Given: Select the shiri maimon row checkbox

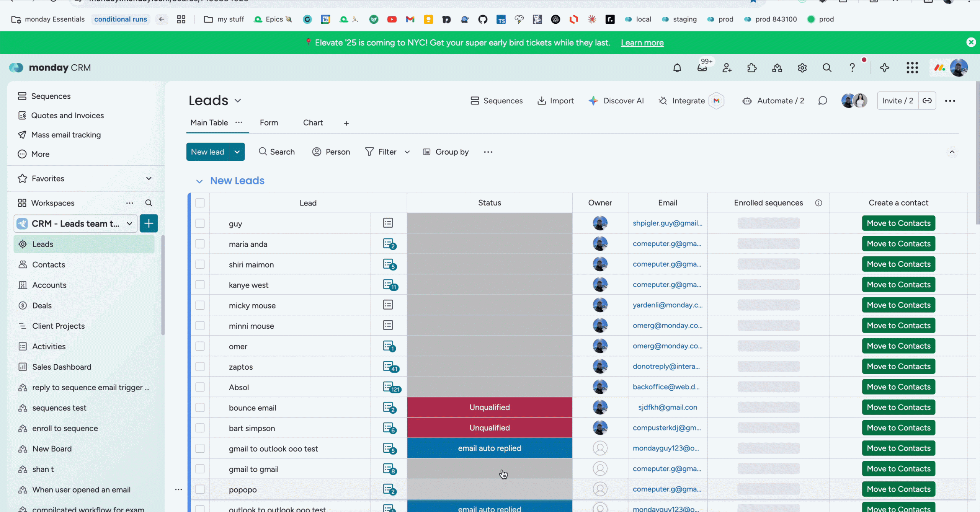Looking at the screenshot, I should [200, 264].
